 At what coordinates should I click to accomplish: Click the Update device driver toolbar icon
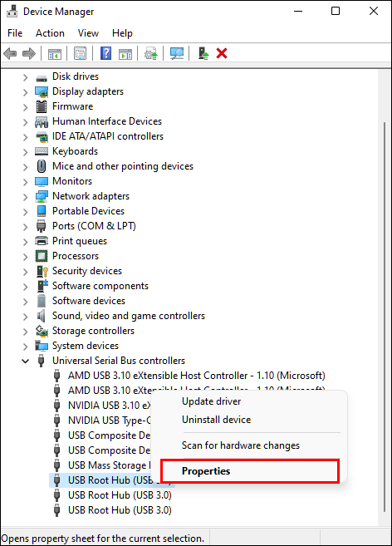[x=151, y=54]
